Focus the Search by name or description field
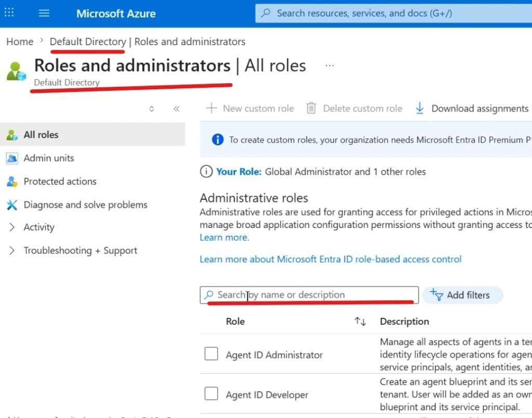 (309, 295)
